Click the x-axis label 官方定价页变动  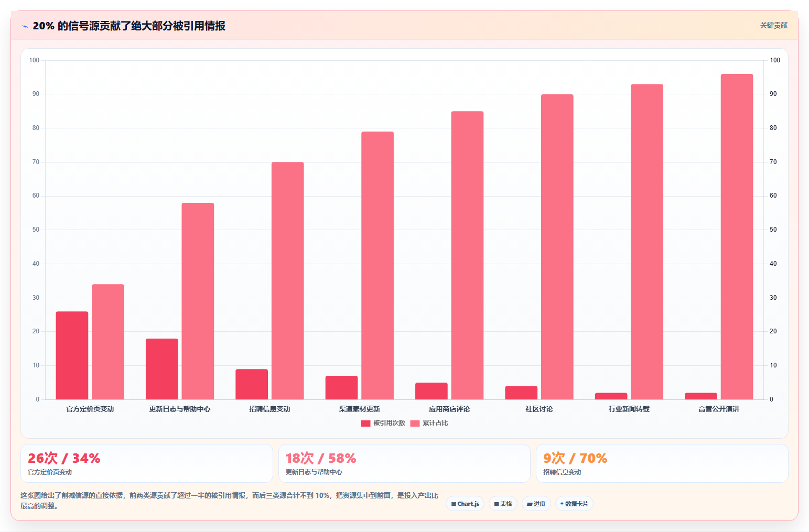90,409
